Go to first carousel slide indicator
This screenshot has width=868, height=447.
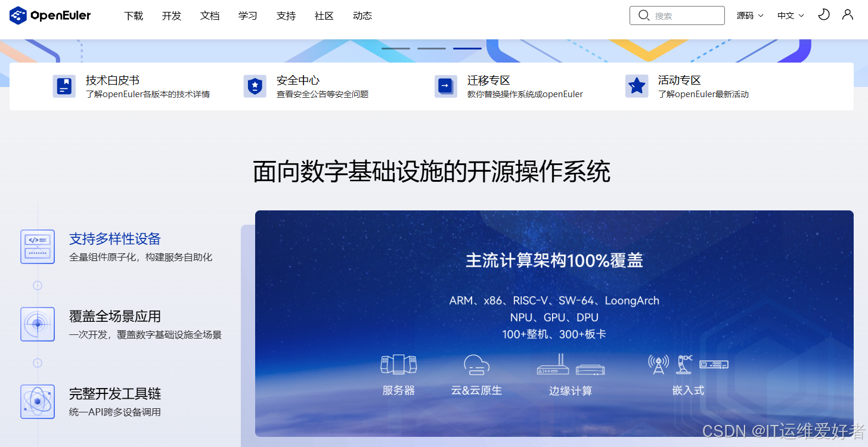pyautogui.click(x=396, y=48)
